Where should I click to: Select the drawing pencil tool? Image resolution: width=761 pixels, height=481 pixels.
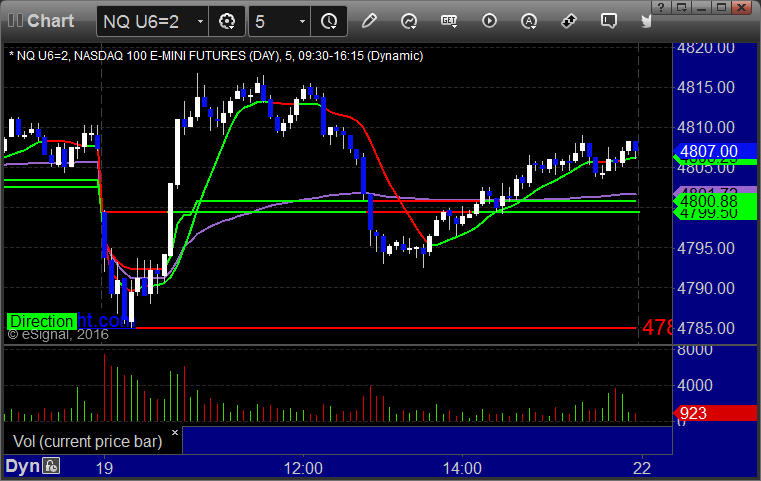pyautogui.click(x=369, y=21)
